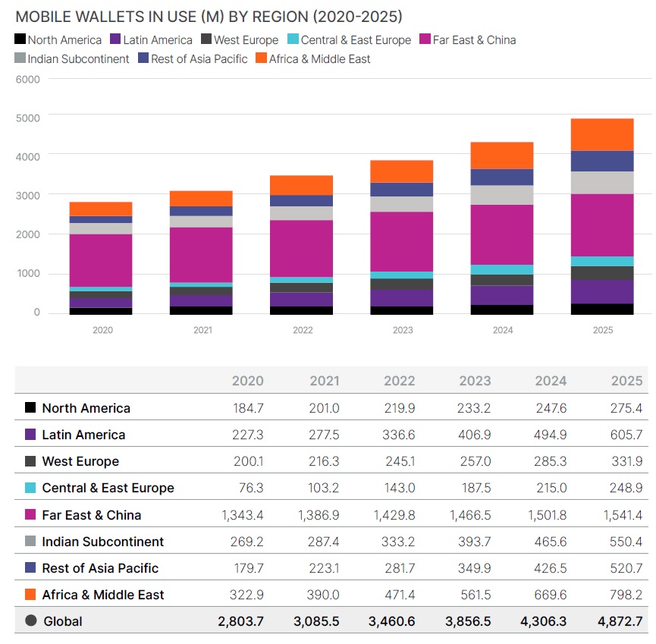The image size is (656, 644).
Task: Click the Latin America table row purple icon
Action: coord(30,435)
